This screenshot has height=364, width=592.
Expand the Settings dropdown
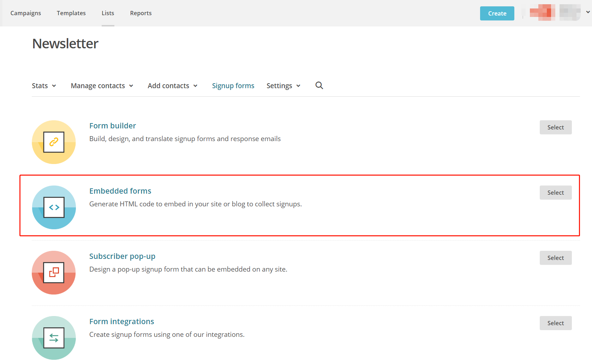[283, 86]
